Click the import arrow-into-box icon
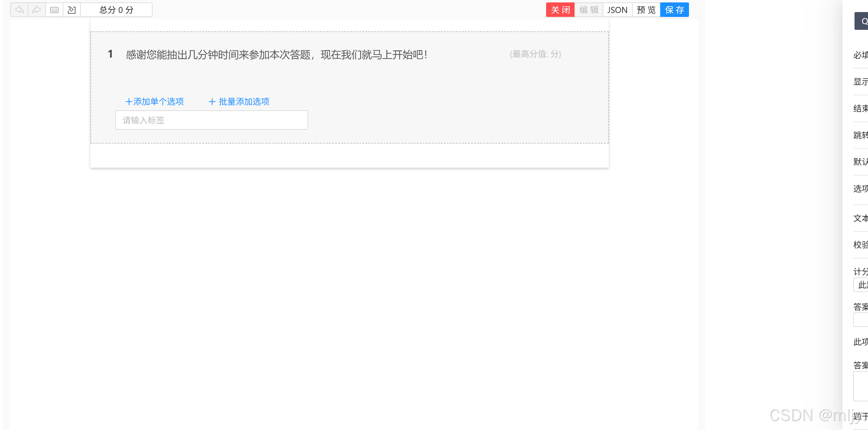 click(72, 10)
